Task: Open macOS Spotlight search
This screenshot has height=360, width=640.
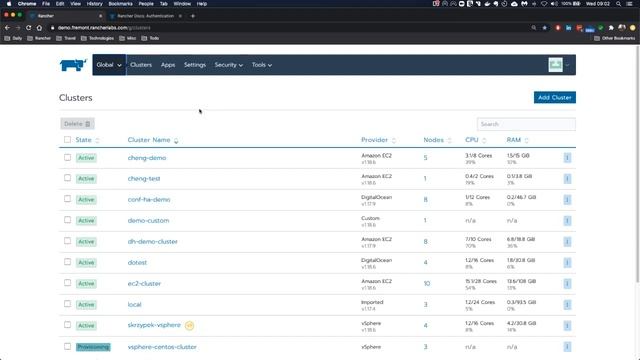Action: click(618, 4)
